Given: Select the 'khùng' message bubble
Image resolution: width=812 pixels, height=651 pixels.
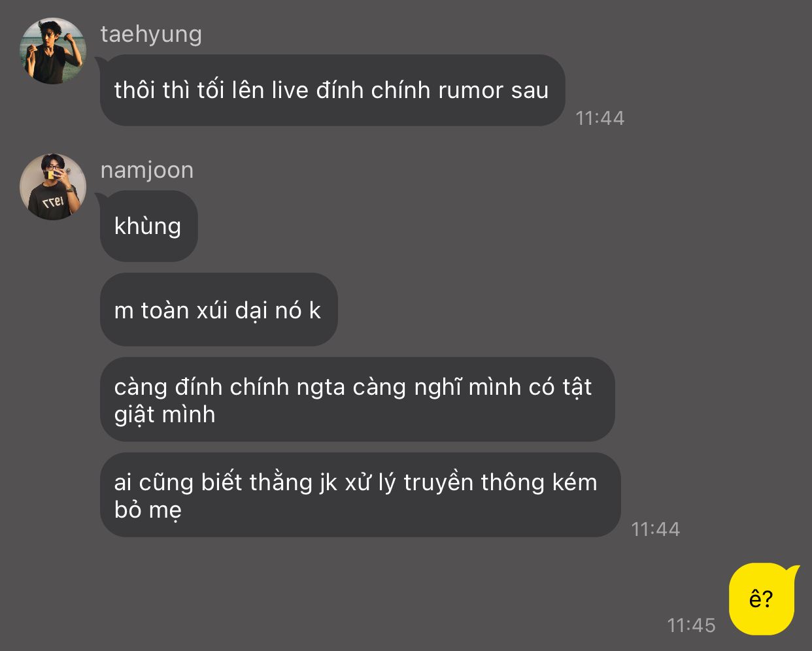Looking at the screenshot, I should (148, 226).
